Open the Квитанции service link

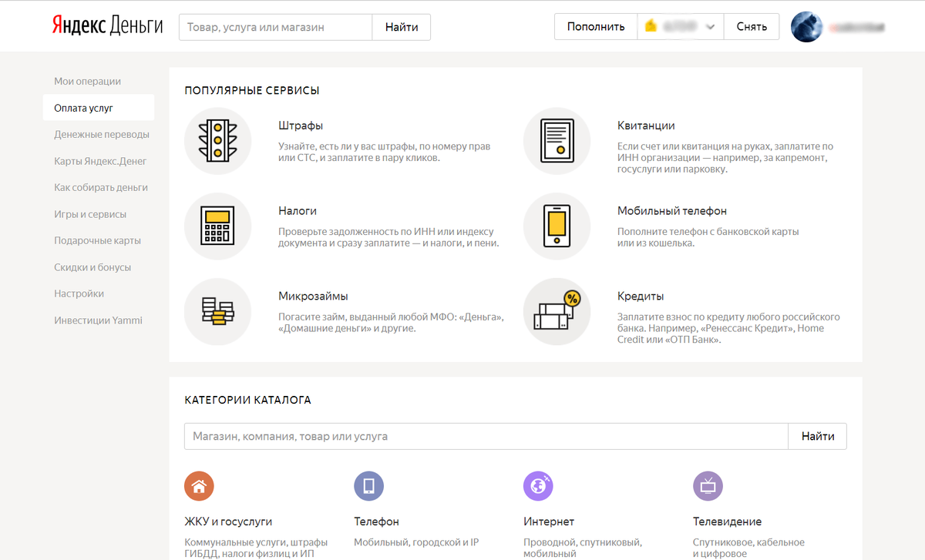646,126
